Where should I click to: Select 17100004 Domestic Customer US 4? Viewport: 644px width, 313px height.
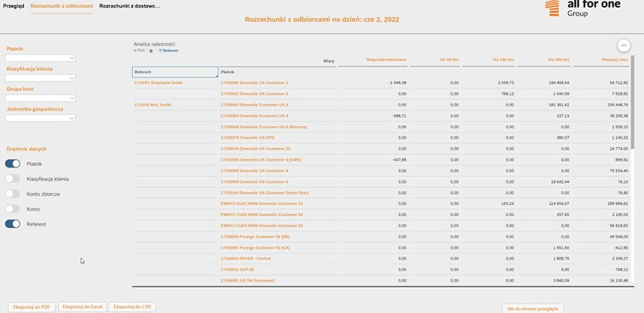click(254, 116)
